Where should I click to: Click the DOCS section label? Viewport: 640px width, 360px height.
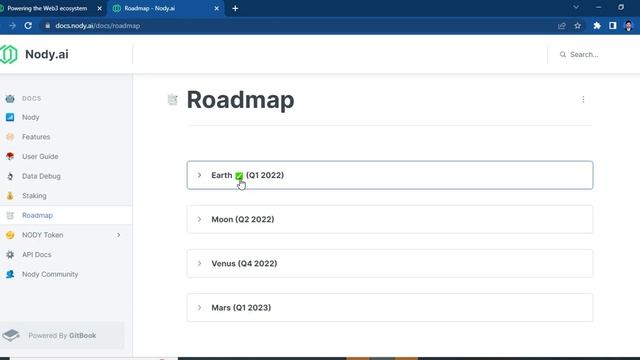pyautogui.click(x=31, y=98)
